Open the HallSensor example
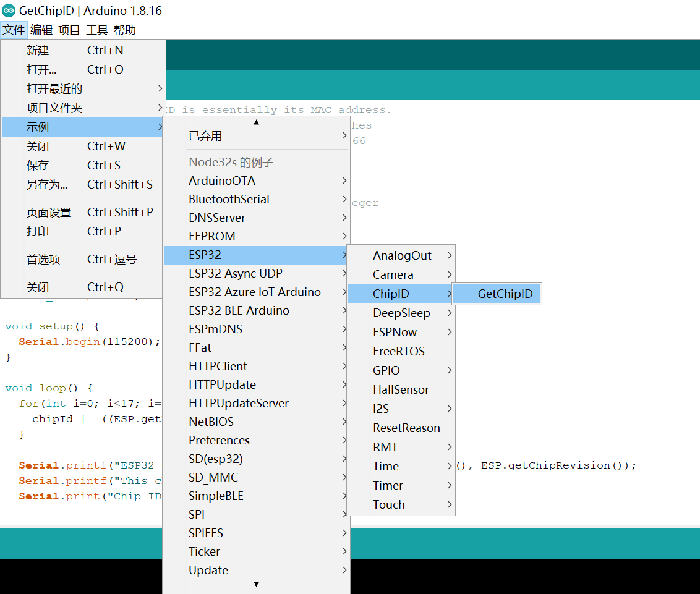 pyautogui.click(x=400, y=390)
